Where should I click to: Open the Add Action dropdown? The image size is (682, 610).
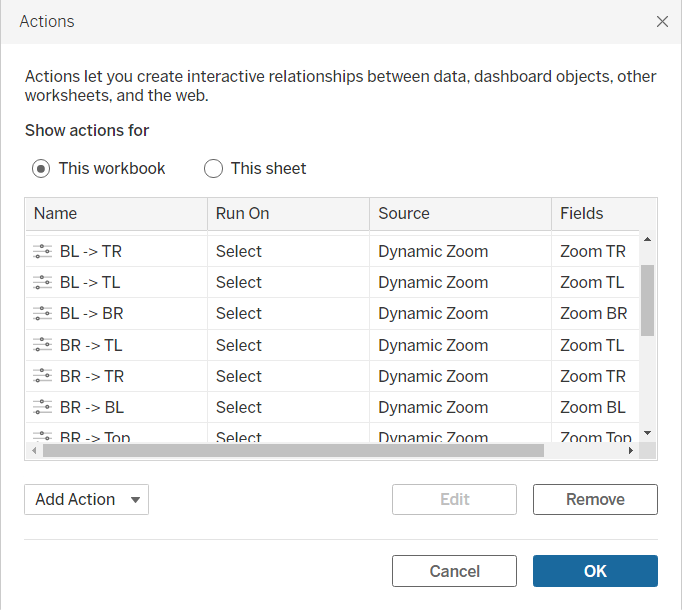(x=86, y=500)
